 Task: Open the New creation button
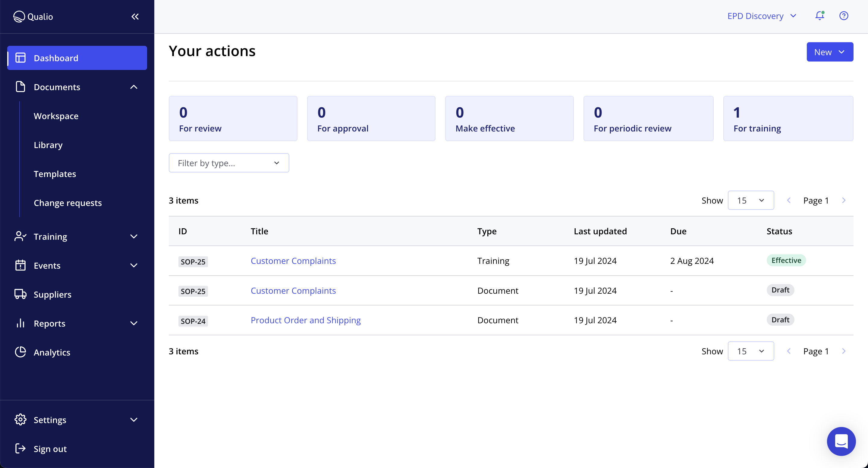coord(830,52)
